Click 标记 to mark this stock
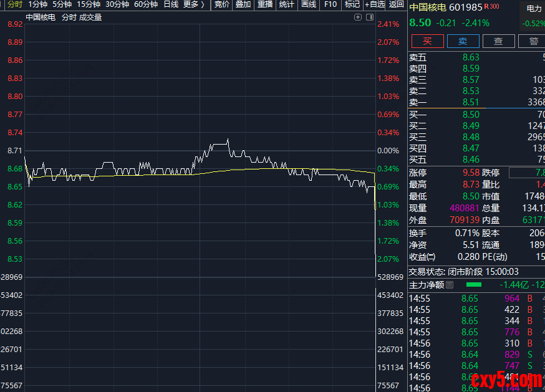Viewport: 545px width, 392px height. pos(352,4)
